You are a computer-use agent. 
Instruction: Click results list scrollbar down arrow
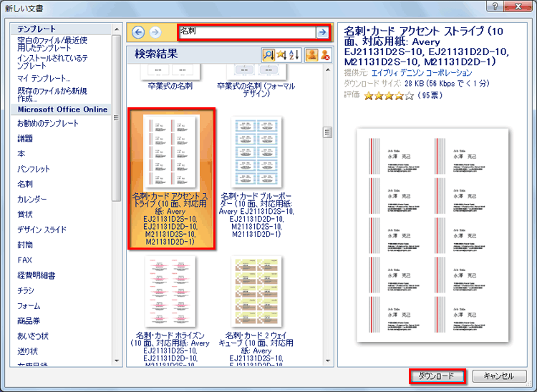pos(328,361)
